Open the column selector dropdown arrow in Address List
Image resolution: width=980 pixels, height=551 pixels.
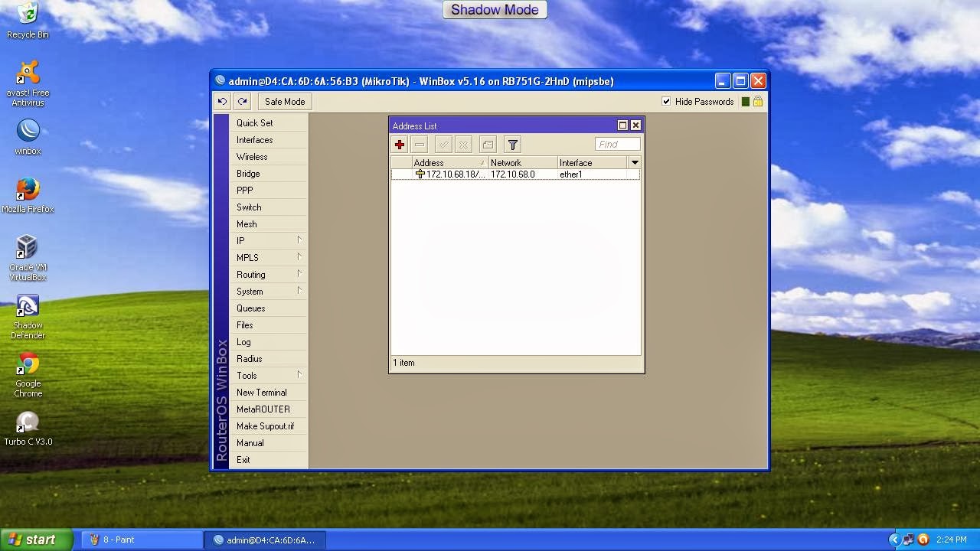pos(635,163)
